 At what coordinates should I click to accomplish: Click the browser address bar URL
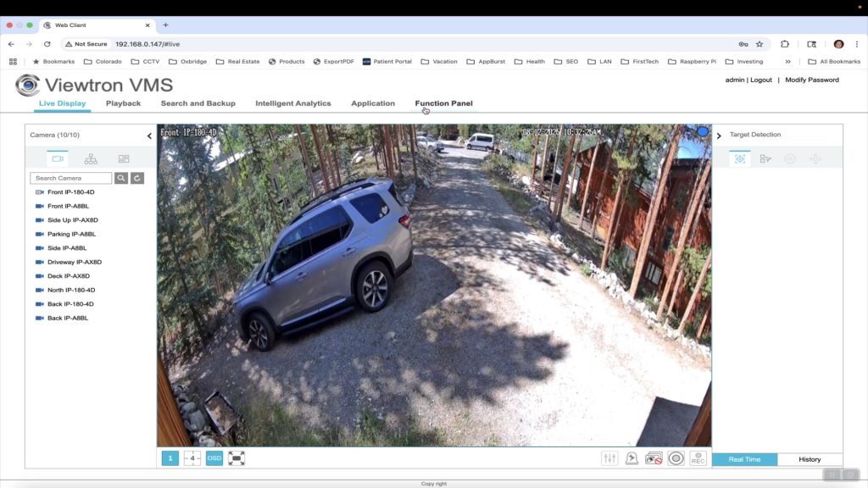(x=147, y=44)
